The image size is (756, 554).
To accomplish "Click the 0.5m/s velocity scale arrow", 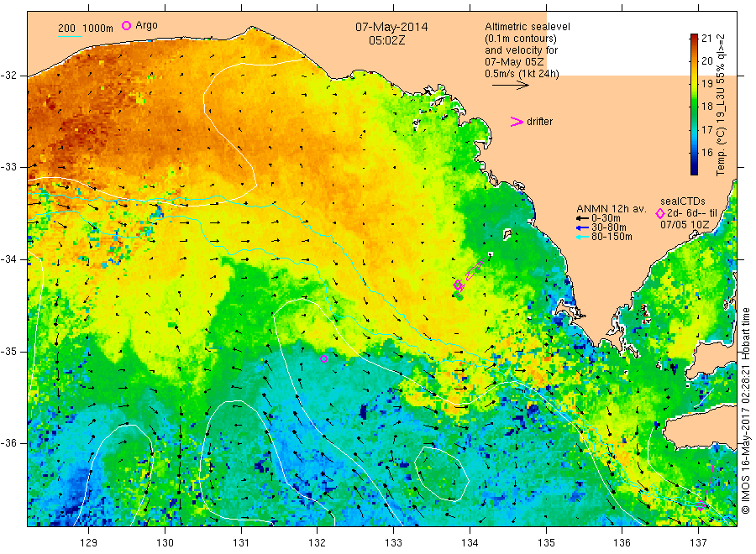I will [511, 86].
